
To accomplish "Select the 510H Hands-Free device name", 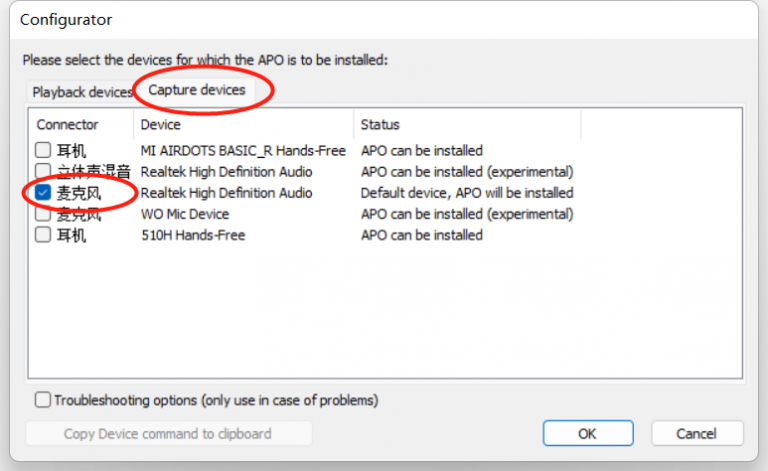I will pos(193,235).
